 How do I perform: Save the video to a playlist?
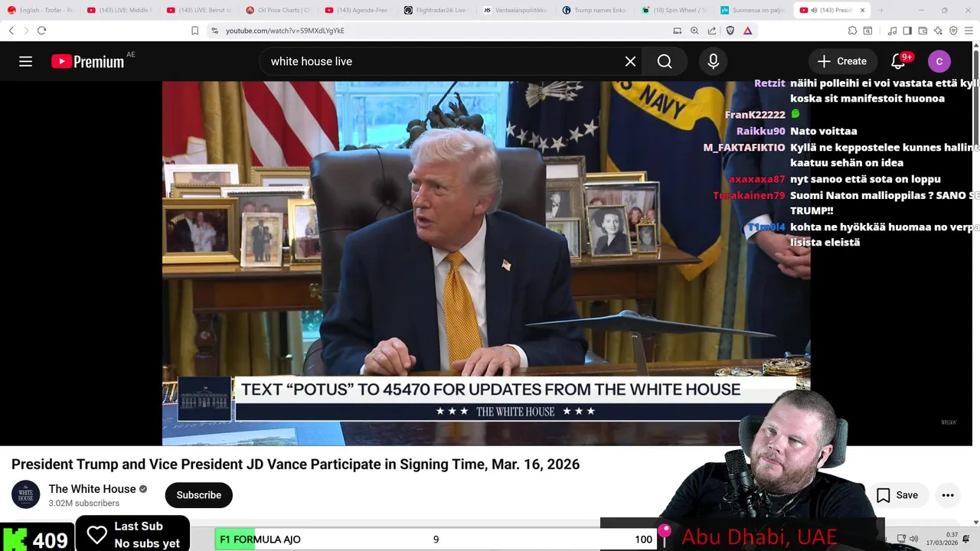coord(897,495)
